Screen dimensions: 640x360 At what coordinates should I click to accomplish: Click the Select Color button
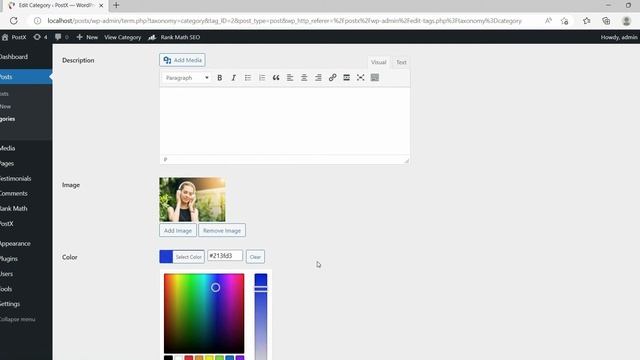(x=189, y=257)
